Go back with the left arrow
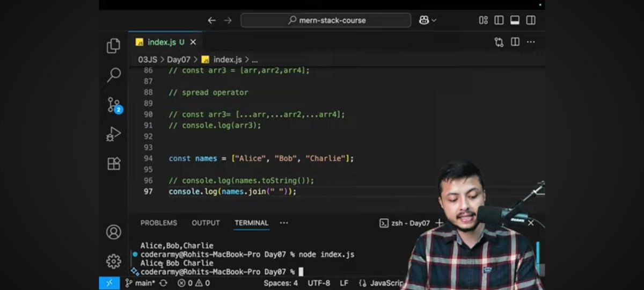This screenshot has width=644, height=290. tap(211, 20)
